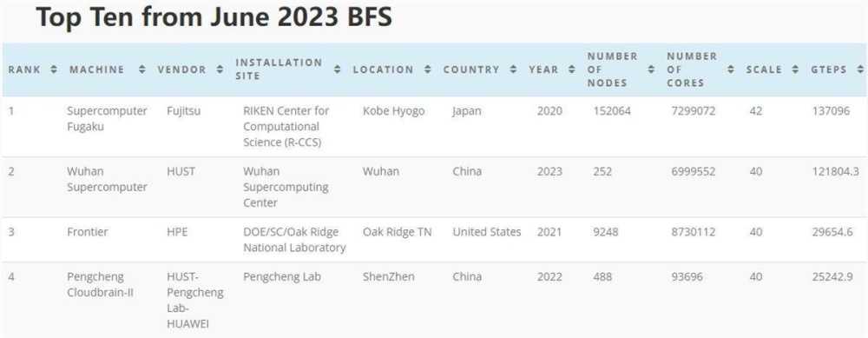This screenshot has width=868, height=338.
Task: Sort by Number of Nodes arrow icon
Action: pos(652,70)
